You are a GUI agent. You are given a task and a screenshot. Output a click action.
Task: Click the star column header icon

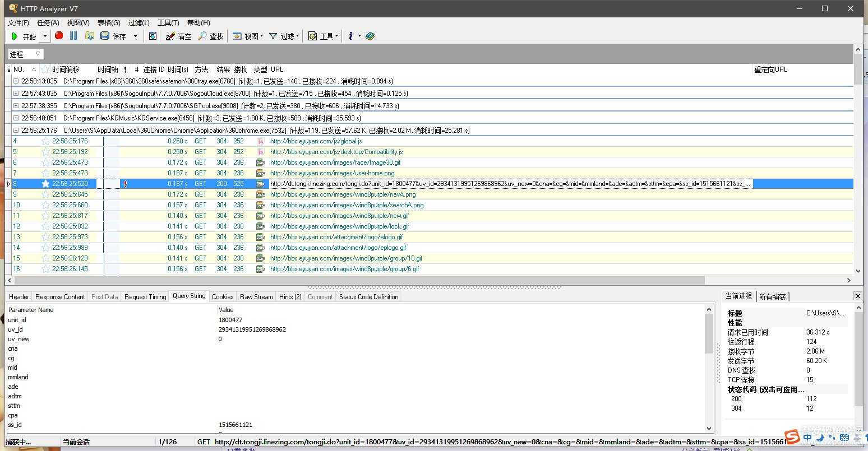coord(45,69)
